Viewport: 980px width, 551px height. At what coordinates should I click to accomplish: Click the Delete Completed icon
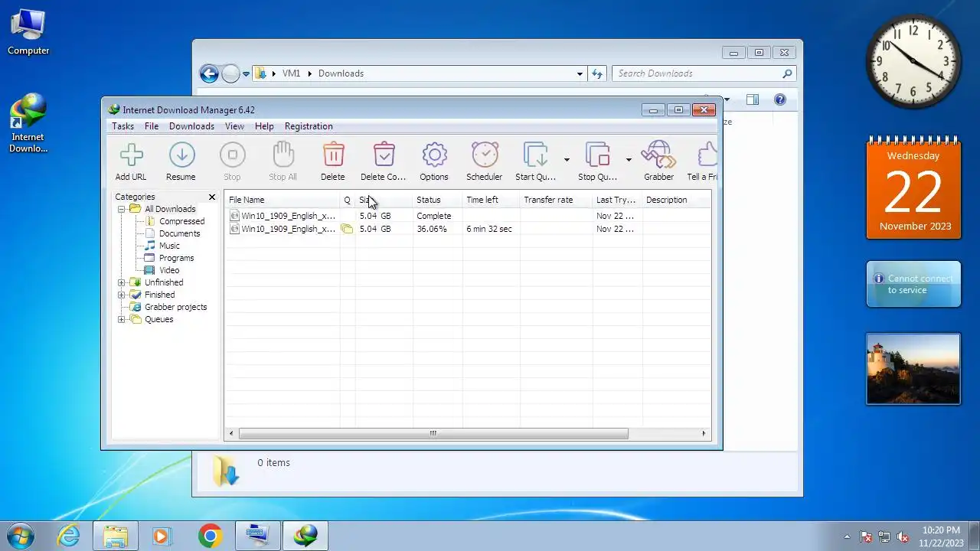[x=384, y=155]
